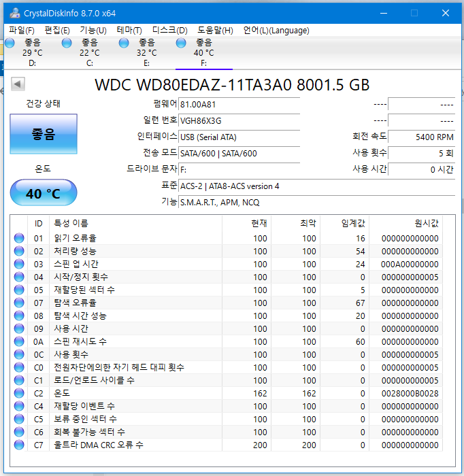Click current value 200 in 울트라 DMA CRC row
The image size is (464, 476).
pos(261,445)
